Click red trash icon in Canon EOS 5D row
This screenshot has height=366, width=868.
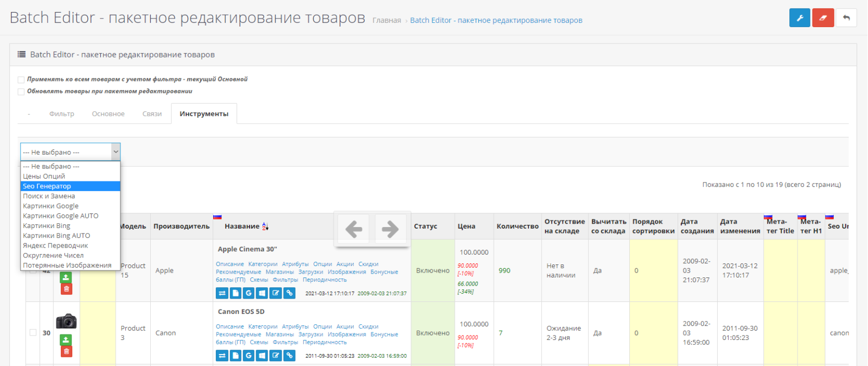66,351
